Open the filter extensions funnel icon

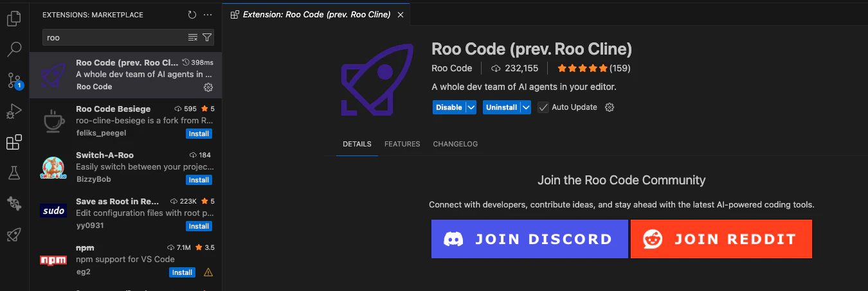[207, 37]
